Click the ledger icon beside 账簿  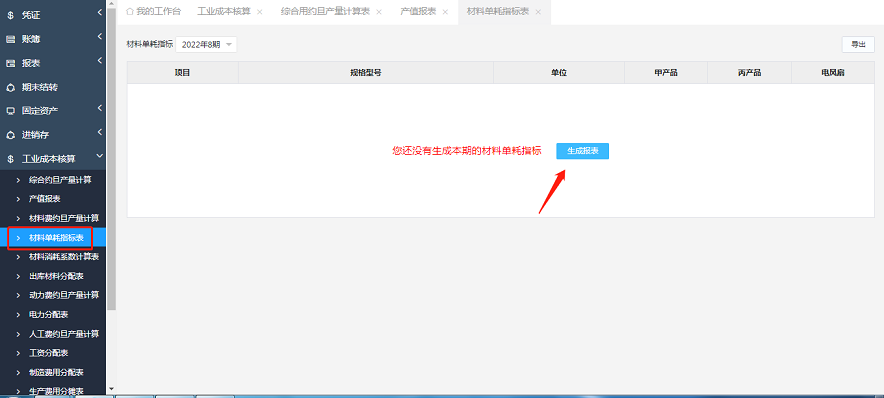(10, 39)
